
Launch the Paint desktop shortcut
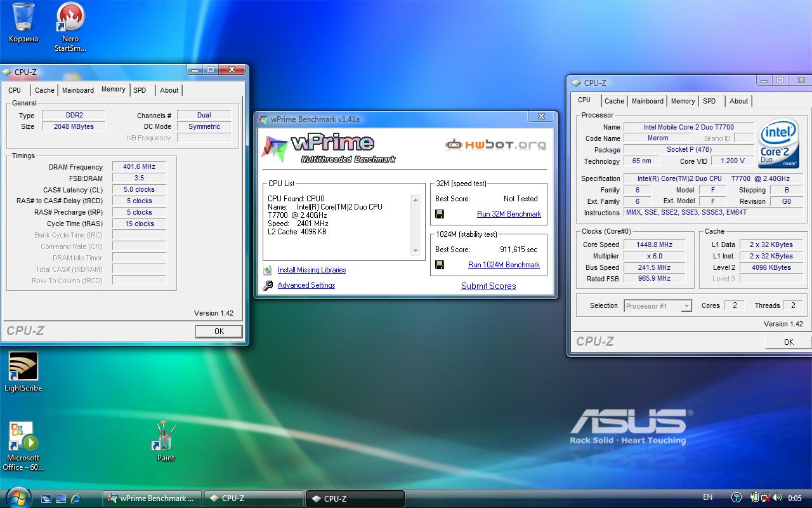166,441
